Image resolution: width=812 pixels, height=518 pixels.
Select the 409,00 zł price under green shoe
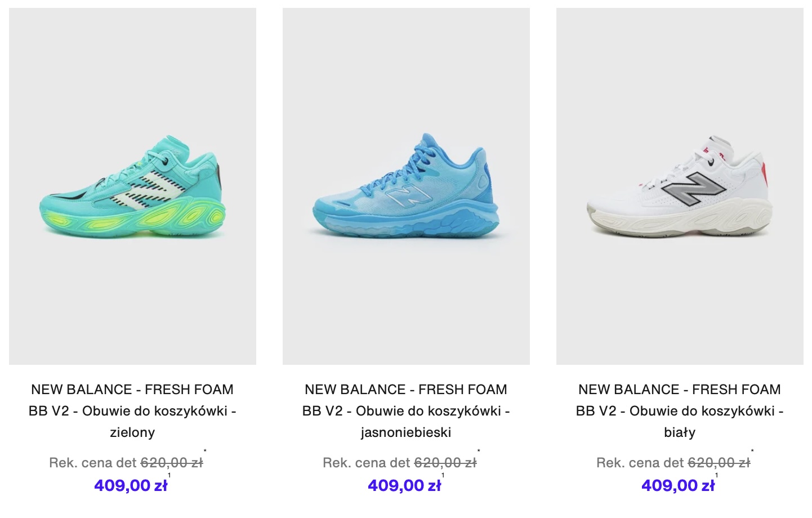[x=131, y=485]
